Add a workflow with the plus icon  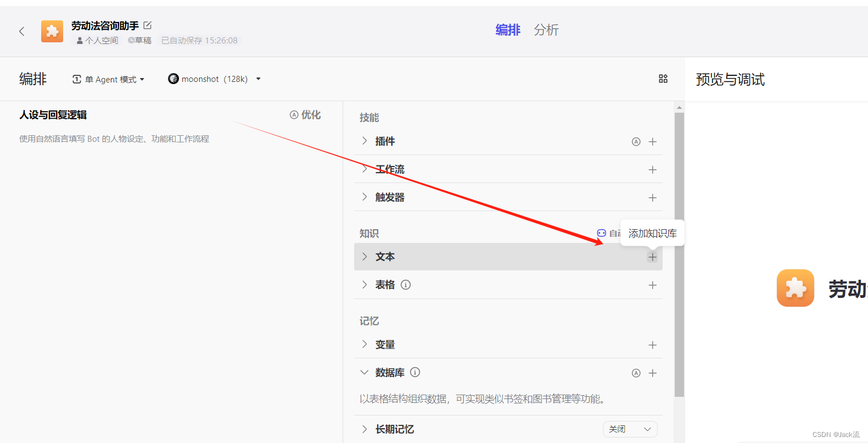tap(653, 170)
